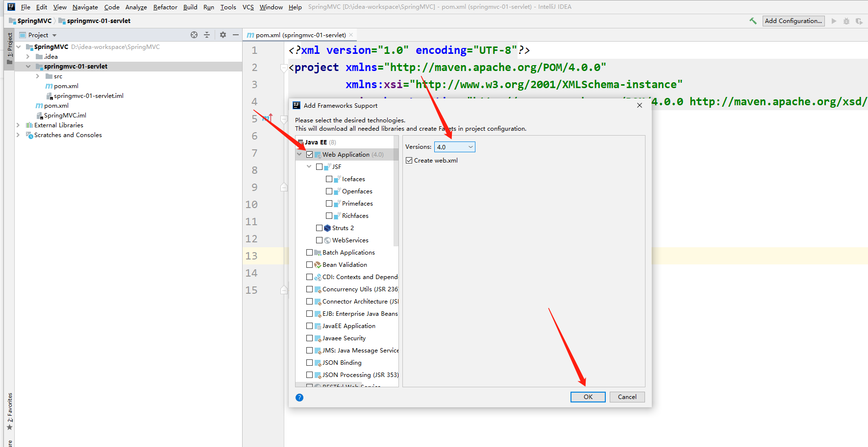
Task: Click the Run arrow icon in toolbar
Action: pyautogui.click(x=834, y=21)
